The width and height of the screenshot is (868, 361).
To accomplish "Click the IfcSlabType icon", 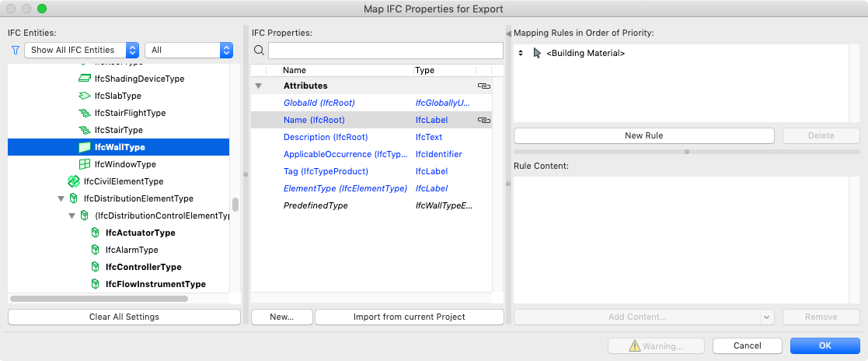I will point(84,96).
